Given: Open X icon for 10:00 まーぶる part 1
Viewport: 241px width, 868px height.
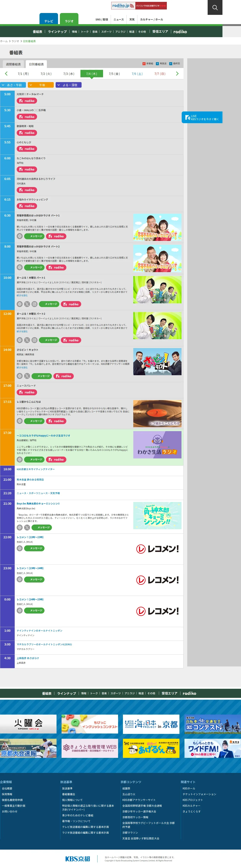Looking at the screenshot, I should click(27, 304).
